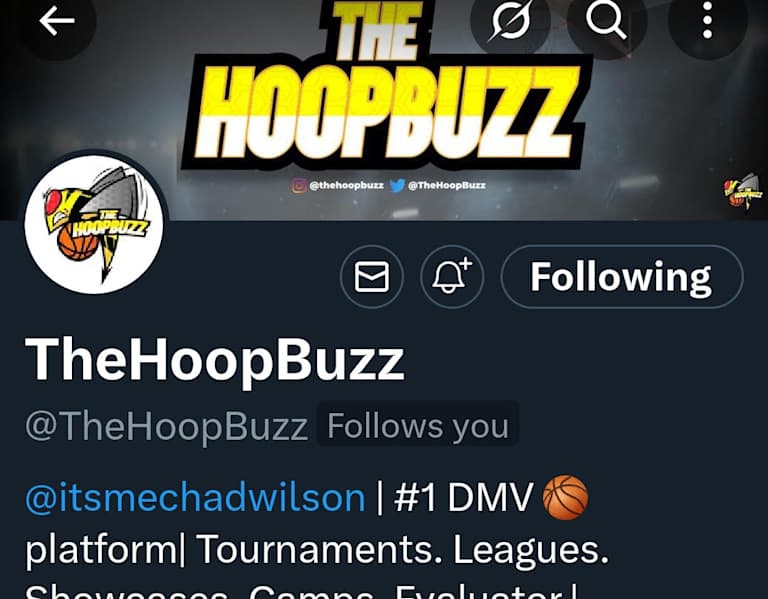Click the @TheHoopBuzz handle text
The height and width of the screenshot is (599, 768).
(x=167, y=426)
